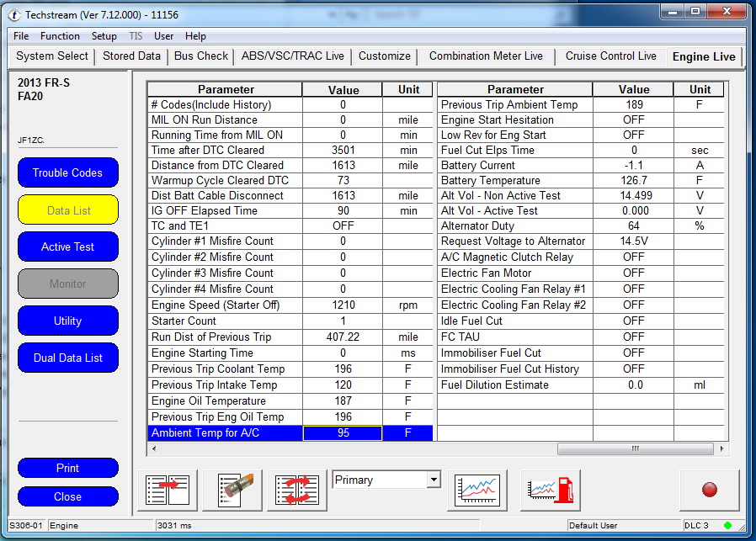
Task: Open the Primary list dropdown
Action: tap(434, 480)
